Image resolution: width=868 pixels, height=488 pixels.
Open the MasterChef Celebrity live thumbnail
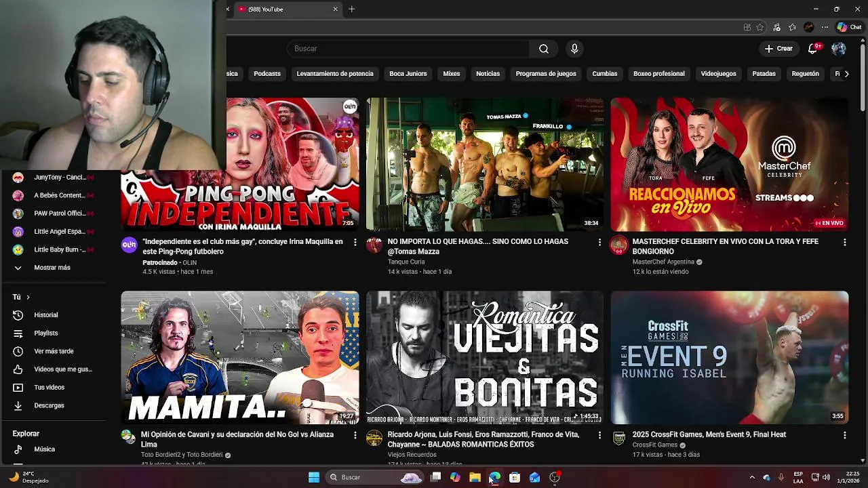click(x=729, y=164)
